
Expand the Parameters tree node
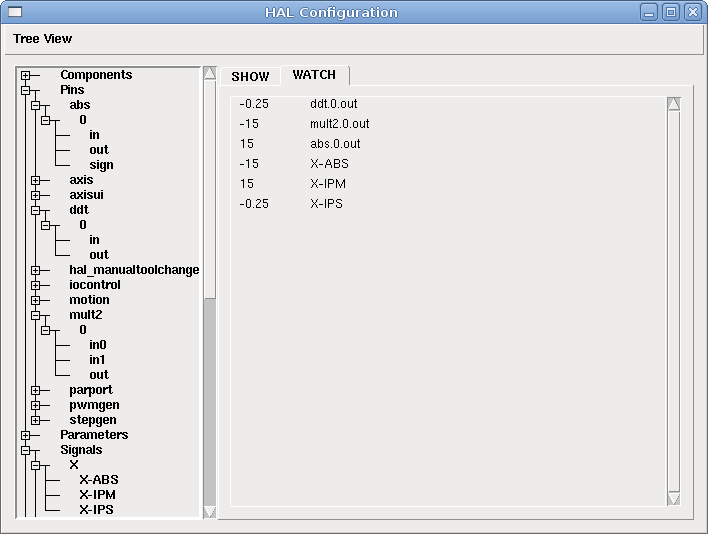[26, 435]
